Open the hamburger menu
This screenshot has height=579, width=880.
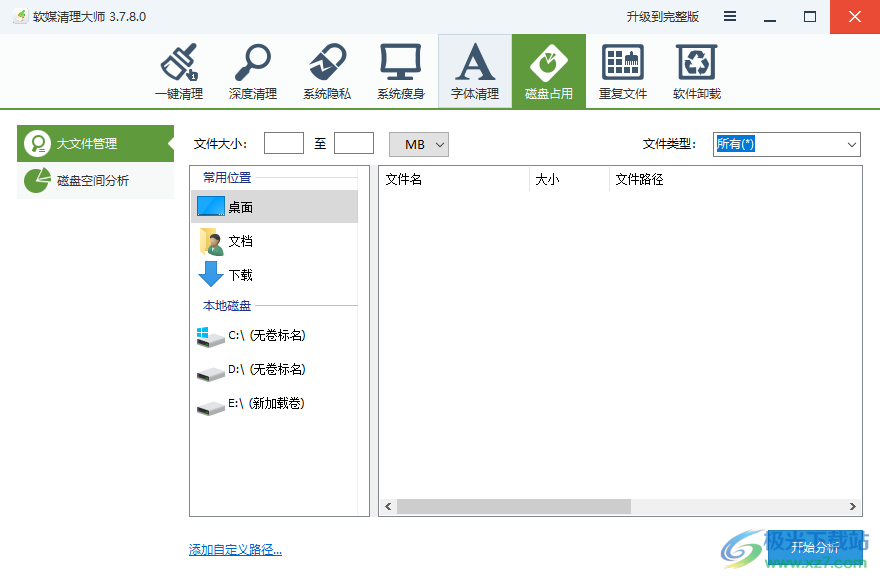click(732, 16)
